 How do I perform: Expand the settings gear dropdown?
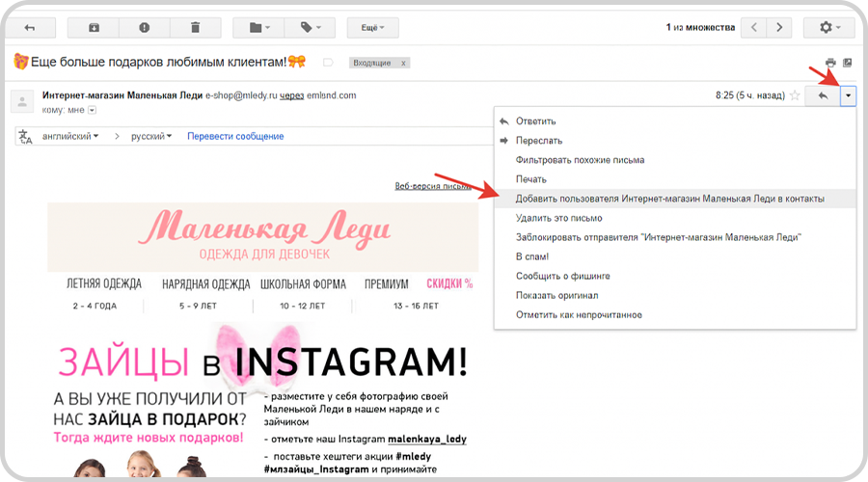pos(831,27)
